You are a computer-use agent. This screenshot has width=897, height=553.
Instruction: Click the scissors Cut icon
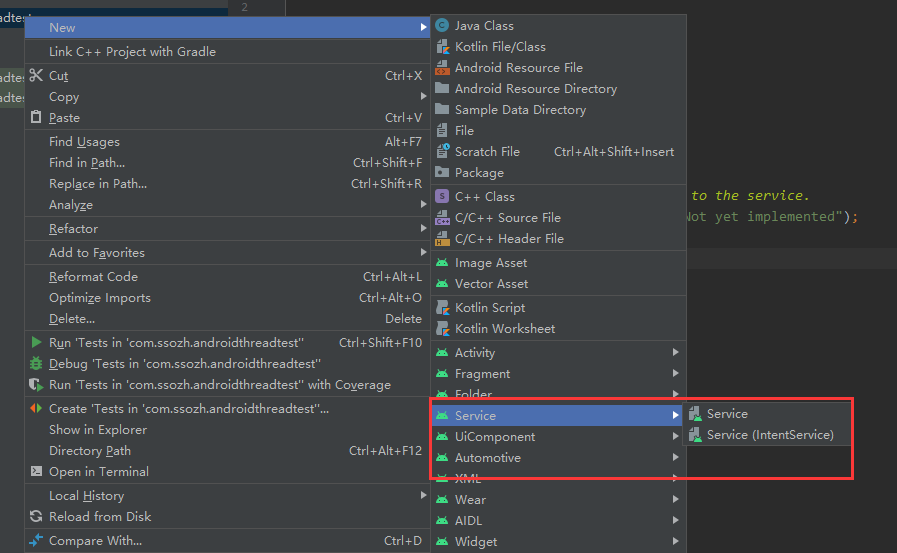pos(36,75)
